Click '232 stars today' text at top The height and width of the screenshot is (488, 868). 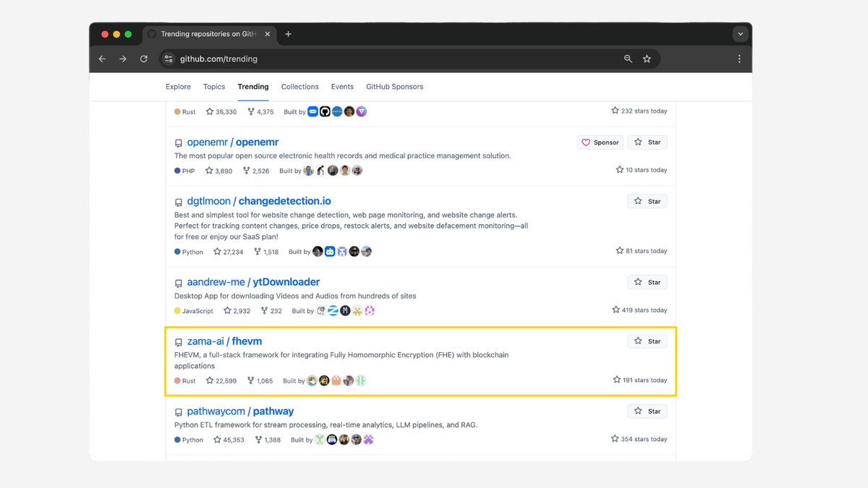(x=639, y=111)
